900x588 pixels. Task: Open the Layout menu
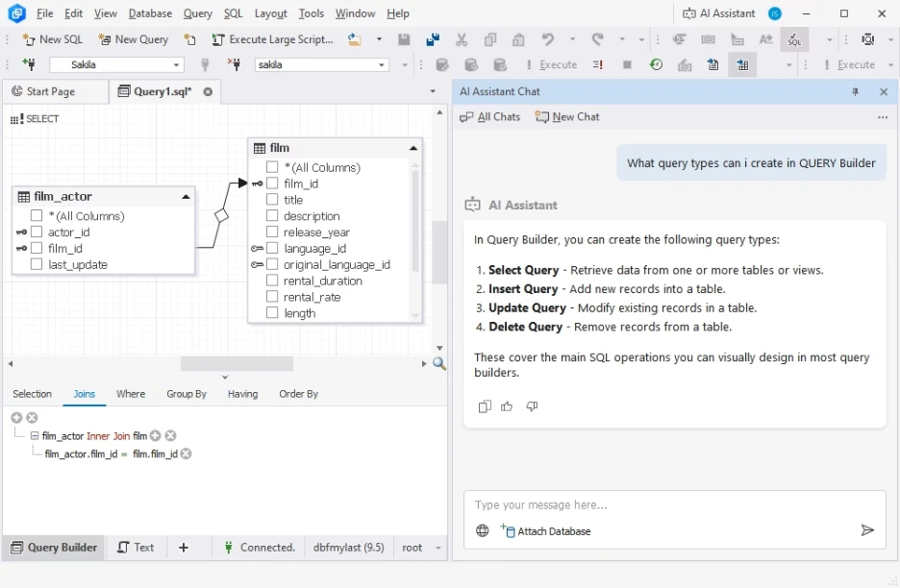click(x=270, y=13)
